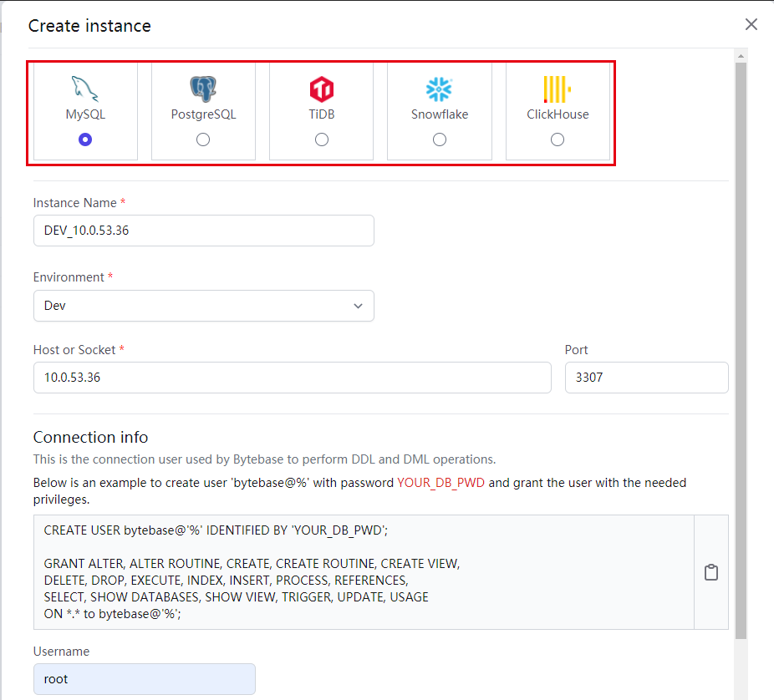Click the Snowflake logo icon
The image size is (774, 700).
[x=439, y=89]
